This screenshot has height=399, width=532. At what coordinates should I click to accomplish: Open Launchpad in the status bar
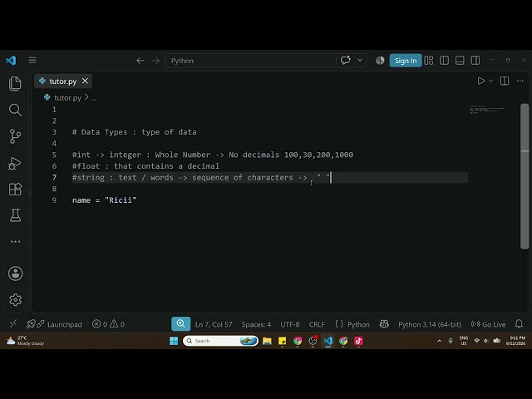(x=54, y=324)
